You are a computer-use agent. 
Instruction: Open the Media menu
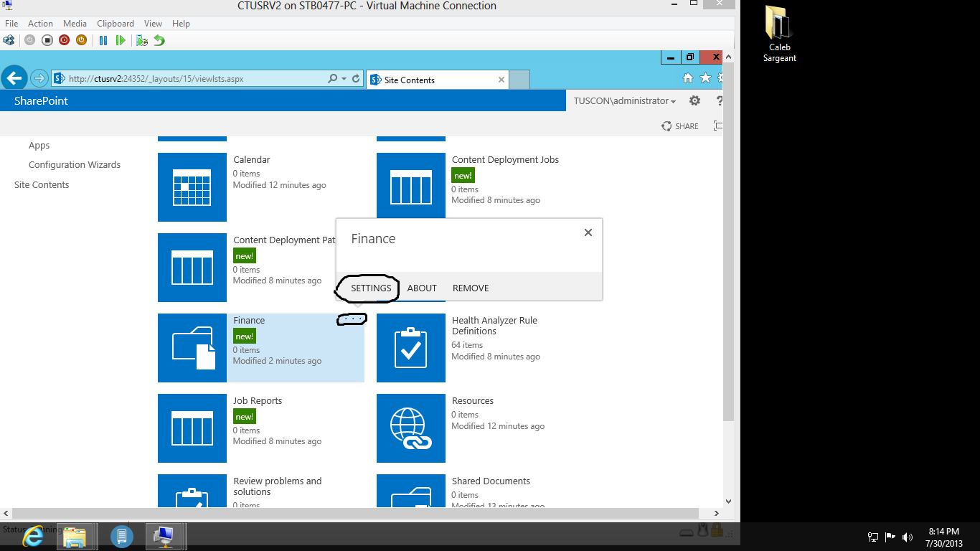[75, 24]
